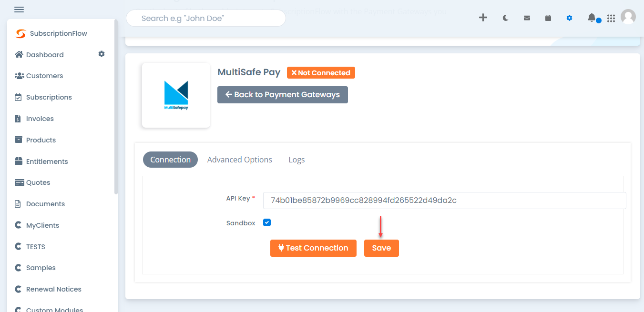Click the MultiSafepay logo thumbnail

point(176,95)
